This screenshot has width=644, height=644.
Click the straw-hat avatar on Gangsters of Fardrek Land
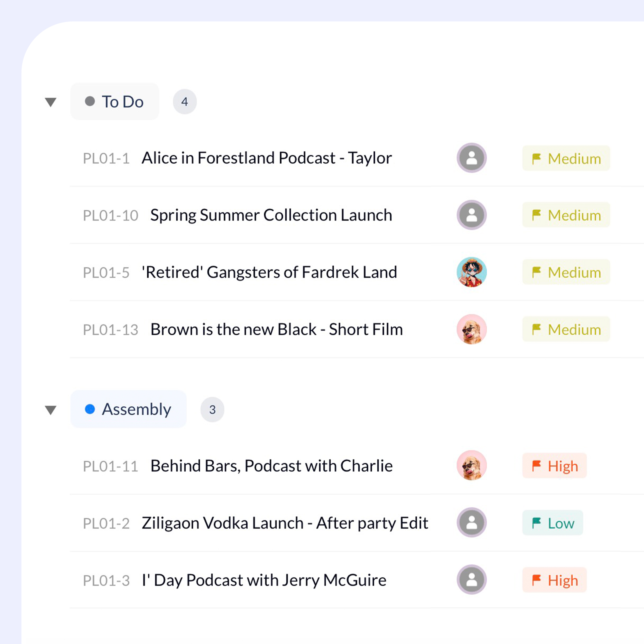coord(472,272)
